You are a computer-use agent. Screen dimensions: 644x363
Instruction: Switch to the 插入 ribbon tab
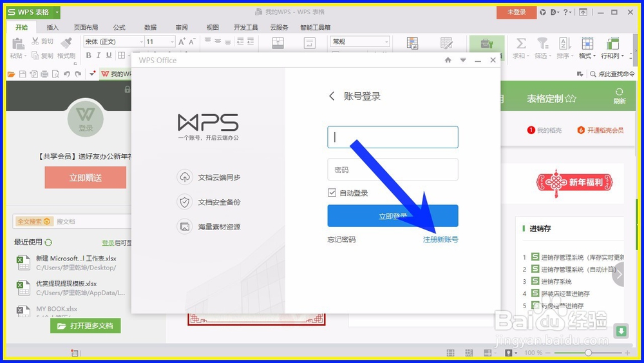(x=53, y=27)
